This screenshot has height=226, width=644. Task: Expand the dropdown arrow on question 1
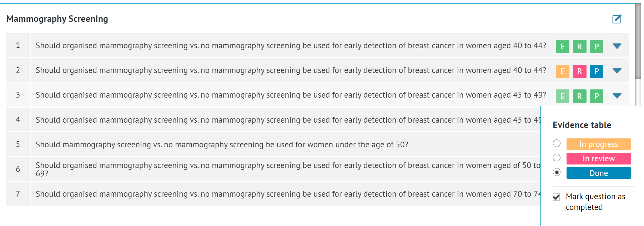tap(617, 46)
